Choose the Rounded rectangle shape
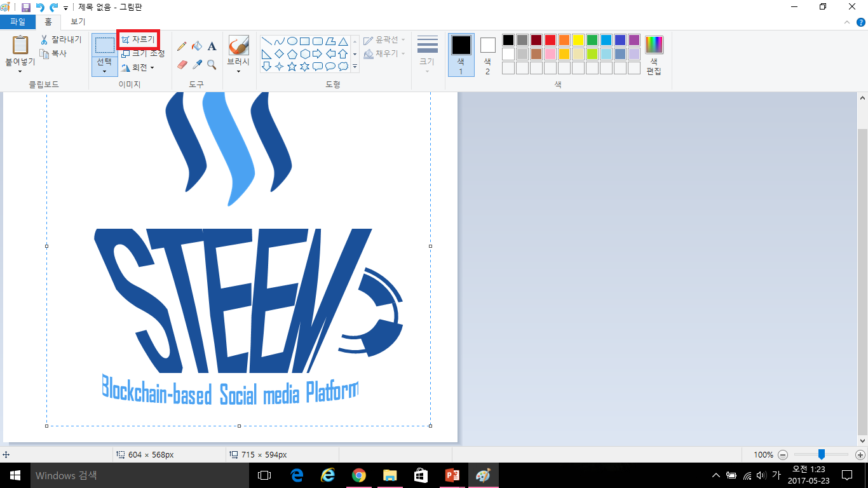This screenshot has width=868, height=488. click(317, 41)
